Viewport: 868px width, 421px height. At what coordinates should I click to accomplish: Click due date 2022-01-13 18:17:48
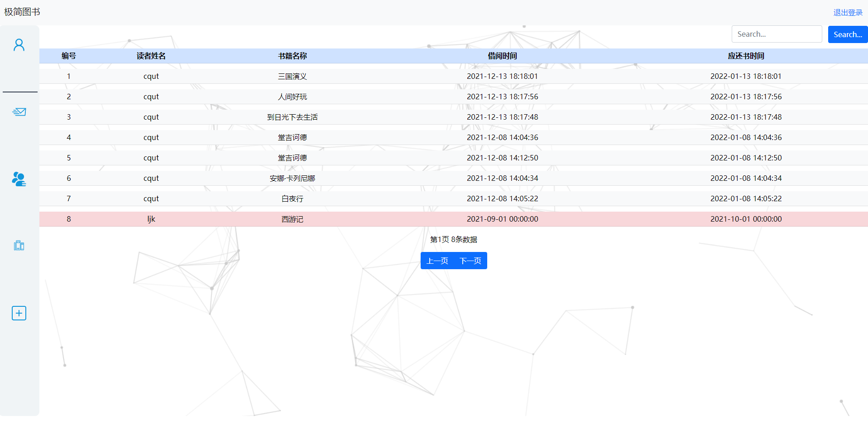pos(746,117)
